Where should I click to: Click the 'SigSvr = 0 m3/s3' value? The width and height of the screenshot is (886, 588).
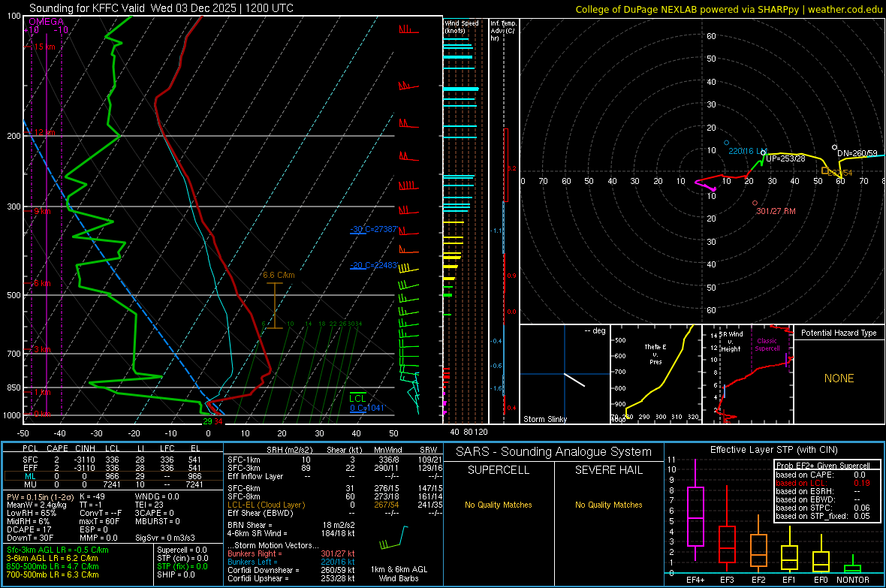coord(165,538)
